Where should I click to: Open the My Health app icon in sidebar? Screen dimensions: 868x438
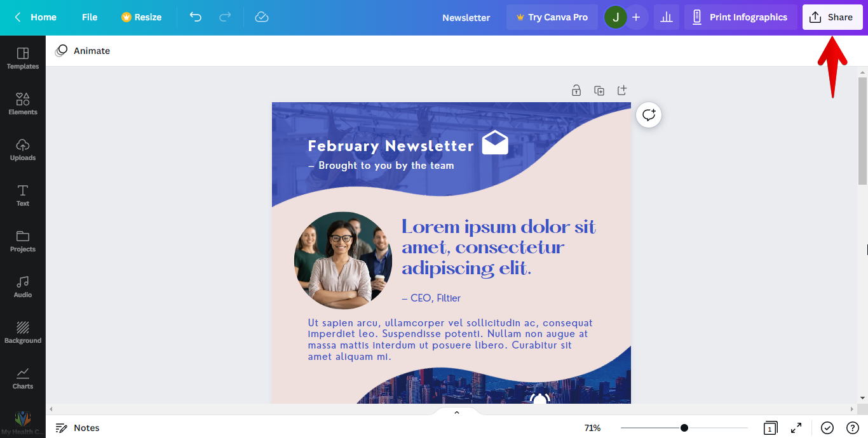tap(23, 423)
